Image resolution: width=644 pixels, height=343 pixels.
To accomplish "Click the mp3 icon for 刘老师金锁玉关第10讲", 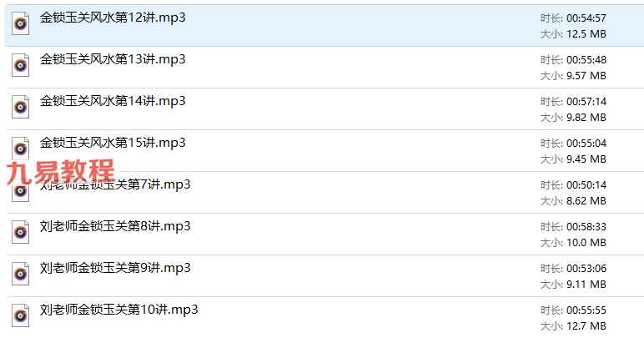I will pos(20,315).
